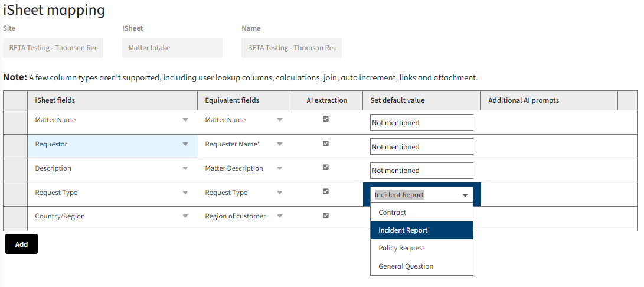Image resolution: width=644 pixels, height=287 pixels.
Task: Expand the Request Type iSheet field dropdown
Action: coord(185,193)
